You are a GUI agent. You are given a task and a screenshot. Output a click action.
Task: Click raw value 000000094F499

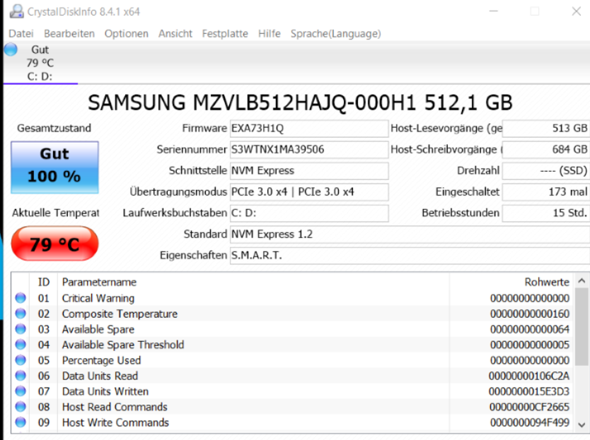click(x=530, y=422)
